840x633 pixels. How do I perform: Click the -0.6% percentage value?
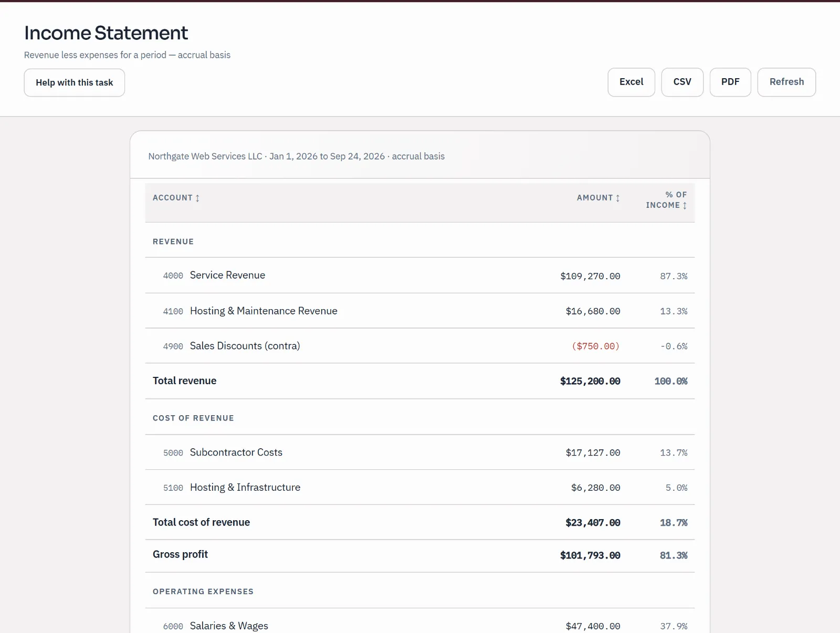(674, 346)
